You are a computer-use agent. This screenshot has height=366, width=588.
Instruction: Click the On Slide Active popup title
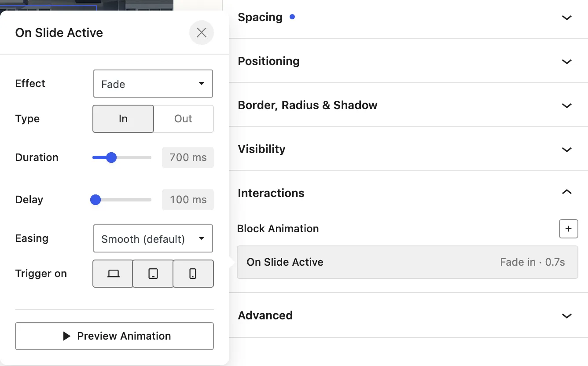pos(59,33)
